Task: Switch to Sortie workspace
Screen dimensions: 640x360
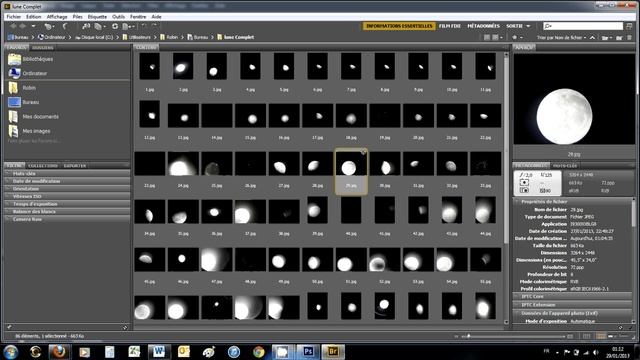Action: (514, 26)
